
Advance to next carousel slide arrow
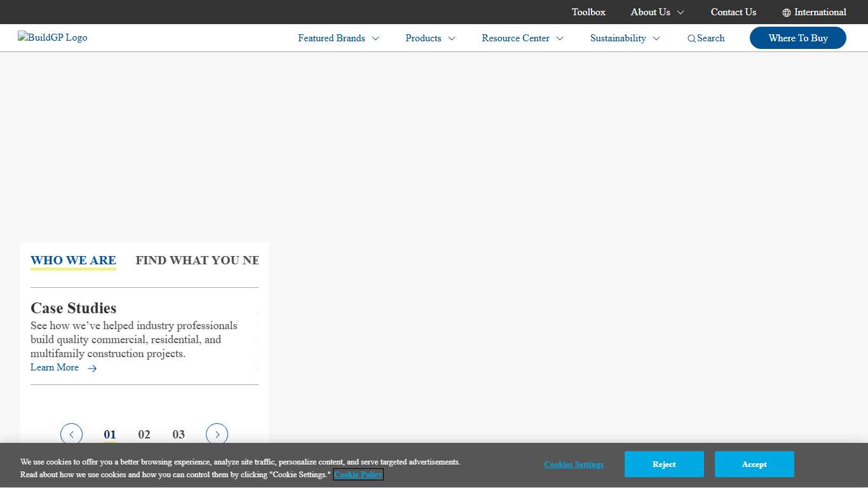(217, 435)
